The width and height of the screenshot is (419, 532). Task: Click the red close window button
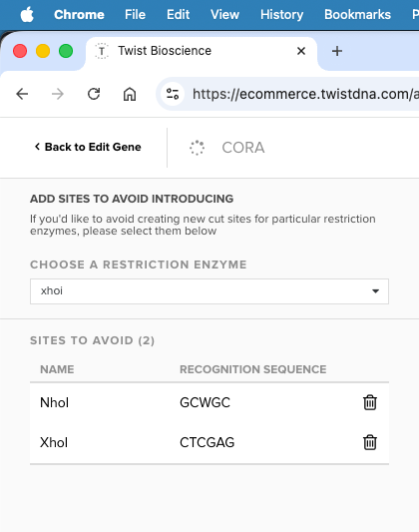click(20, 51)
